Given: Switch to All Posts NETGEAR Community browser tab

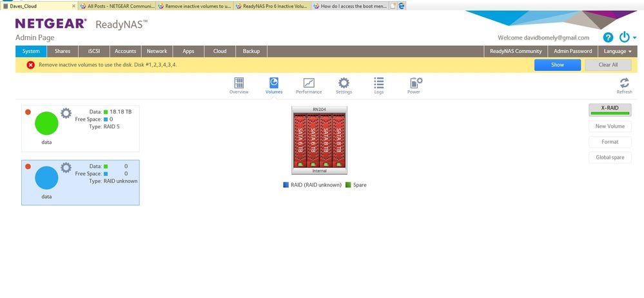Looking at the screenshot, I should pos(117,6).
